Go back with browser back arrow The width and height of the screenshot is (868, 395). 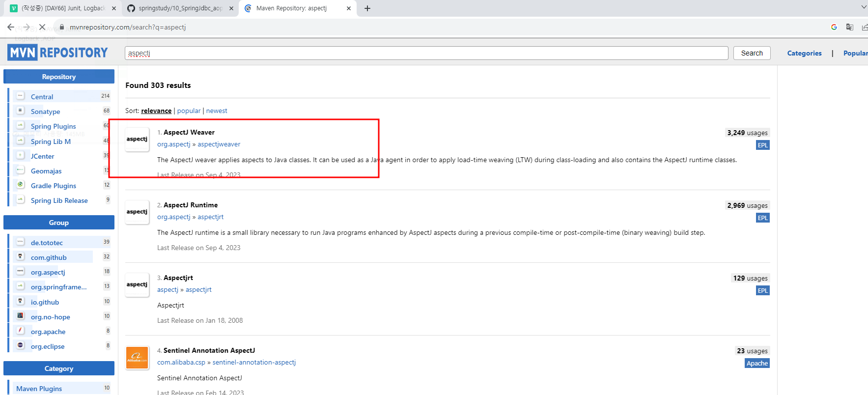pyautogui.click(x=11, y=27)
